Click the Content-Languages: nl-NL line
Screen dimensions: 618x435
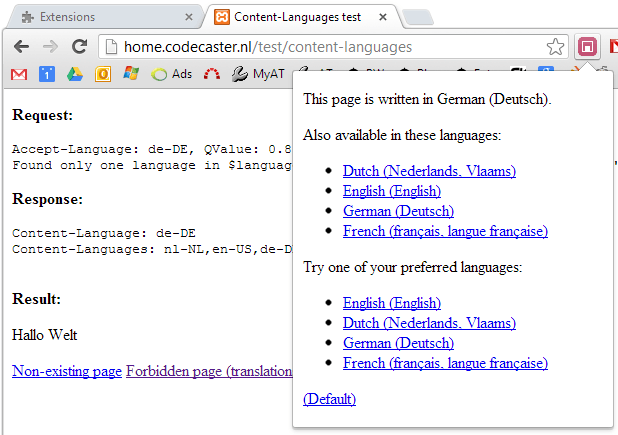(x=153, y=249)
